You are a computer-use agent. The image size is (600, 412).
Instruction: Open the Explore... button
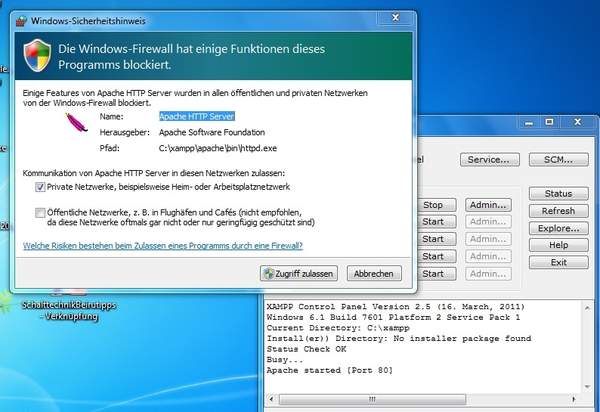point(558,228)
